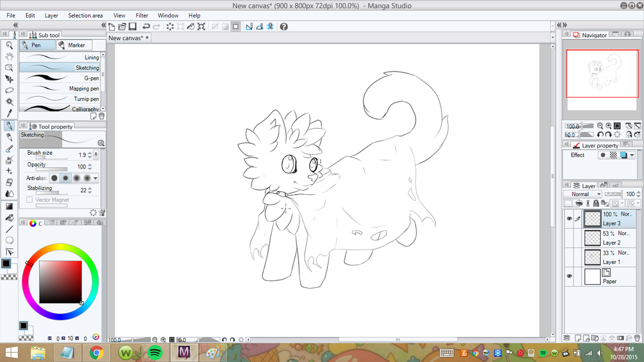Click the New file toolbar icon
This screenshot has width=644, height=362.
point(112,26)
